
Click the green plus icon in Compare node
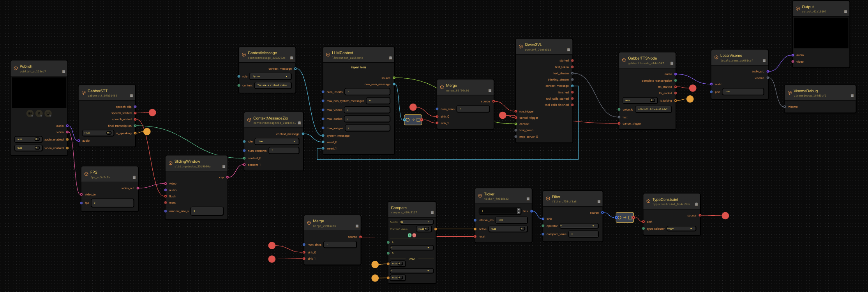tap(409, 235)
